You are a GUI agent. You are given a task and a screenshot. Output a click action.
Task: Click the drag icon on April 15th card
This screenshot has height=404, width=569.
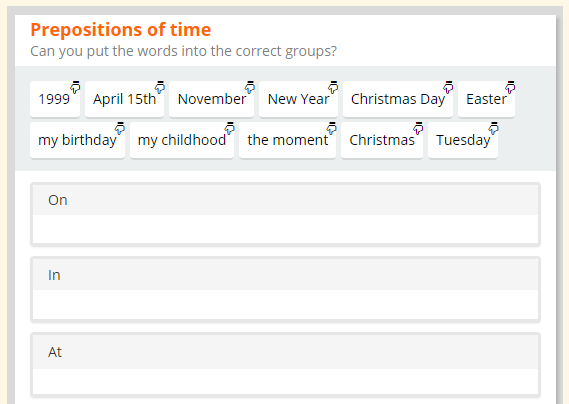[x=160, y=87]
